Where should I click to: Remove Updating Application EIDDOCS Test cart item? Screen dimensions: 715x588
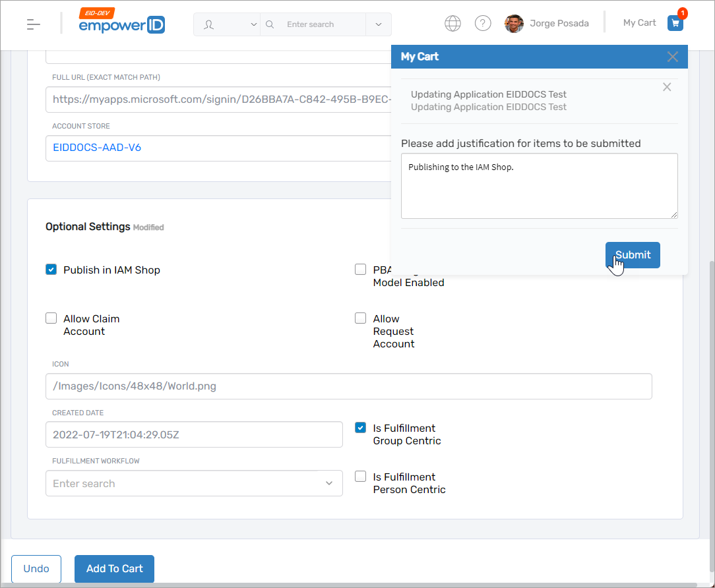[x=667, y=87]
